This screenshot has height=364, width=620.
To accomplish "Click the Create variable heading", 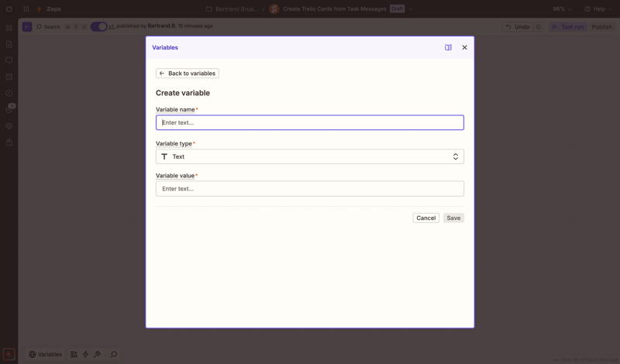I will (183, 93).
